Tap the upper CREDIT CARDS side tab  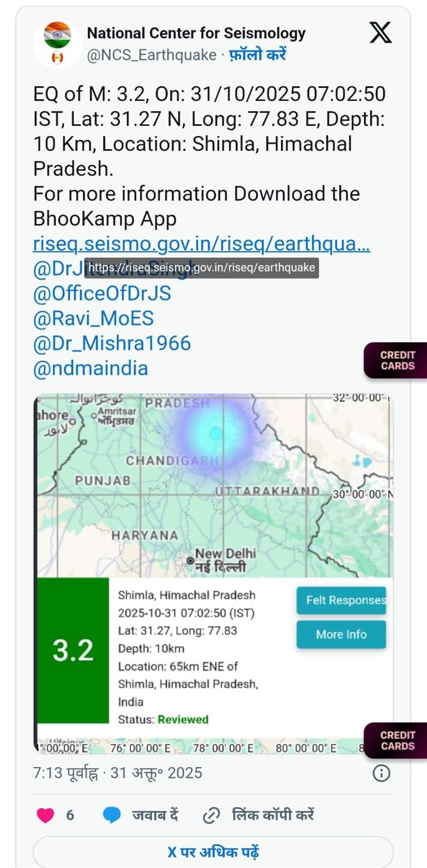pyautogui.click(x=397, y=361)
